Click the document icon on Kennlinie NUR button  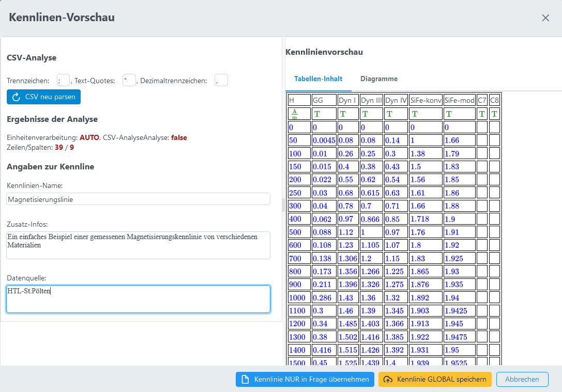[x=246, y=379]
